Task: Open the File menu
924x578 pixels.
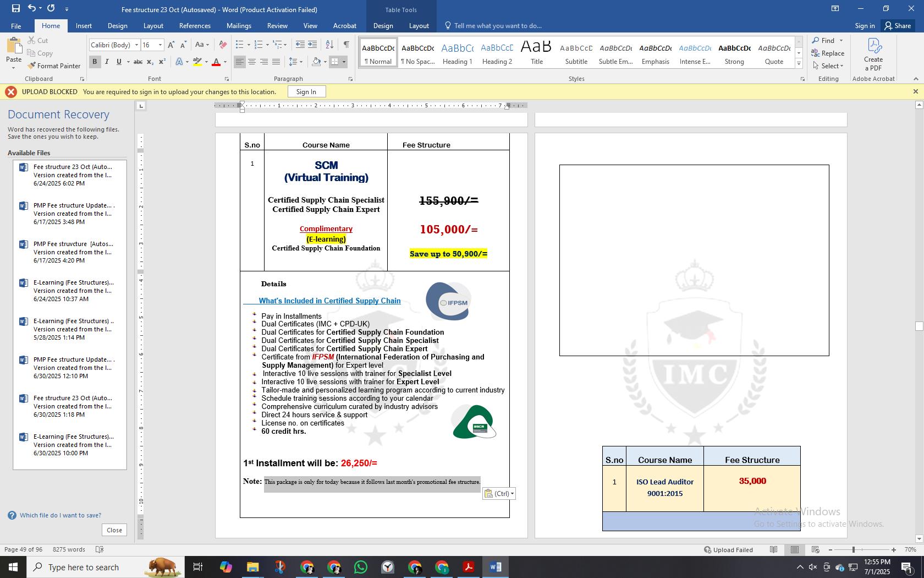Action: tap(16, 26)
